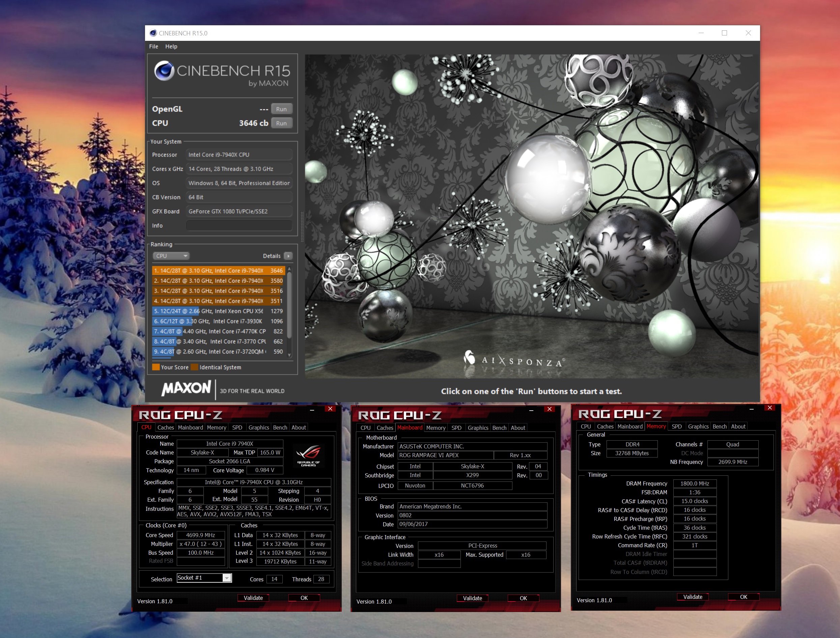Click the GFX Board field GeForce GTX 1080 Ti
The image size is (840, 638).
pyautogui.click(x=239, y=211)
